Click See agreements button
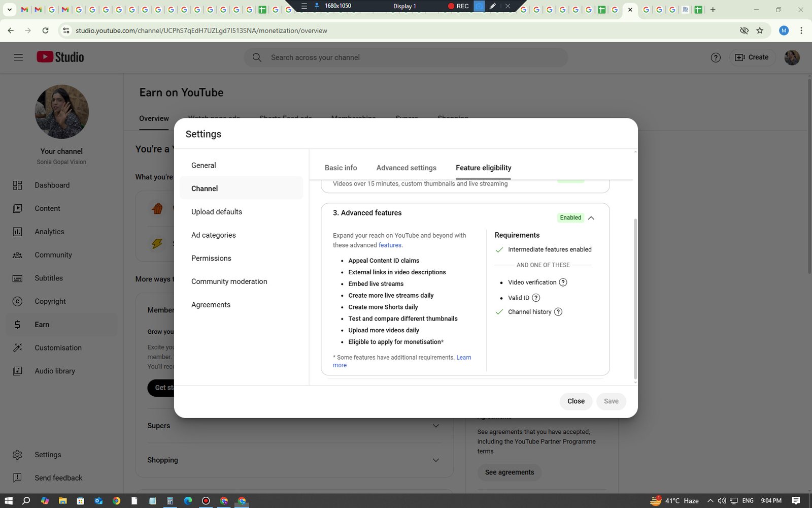Viewport: 812px width, 508px height. (510, 472)
